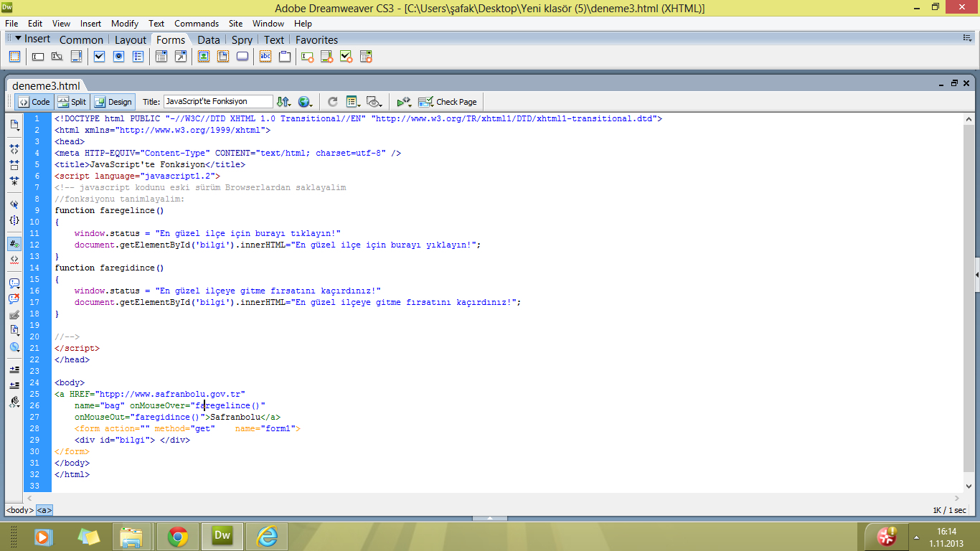
Task: Click the Select Parent Tag icon
Action: (x=14, y=204)
